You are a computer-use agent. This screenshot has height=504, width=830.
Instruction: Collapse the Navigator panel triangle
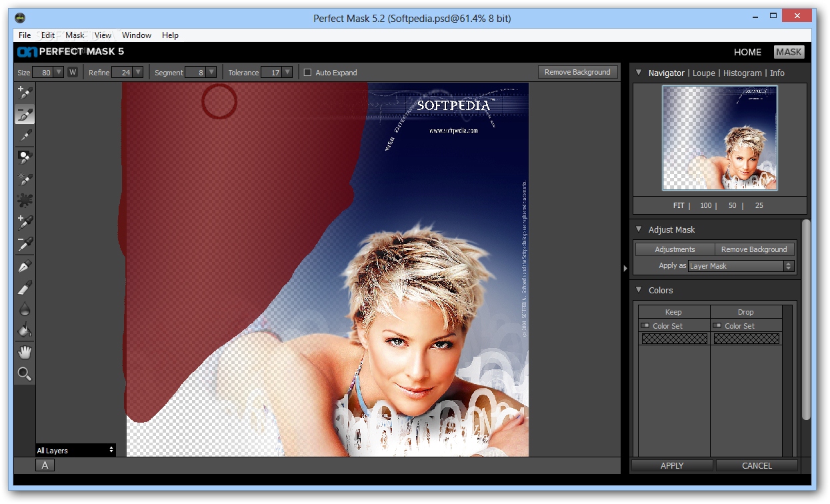pyautogui.click(x=639, y=73)
